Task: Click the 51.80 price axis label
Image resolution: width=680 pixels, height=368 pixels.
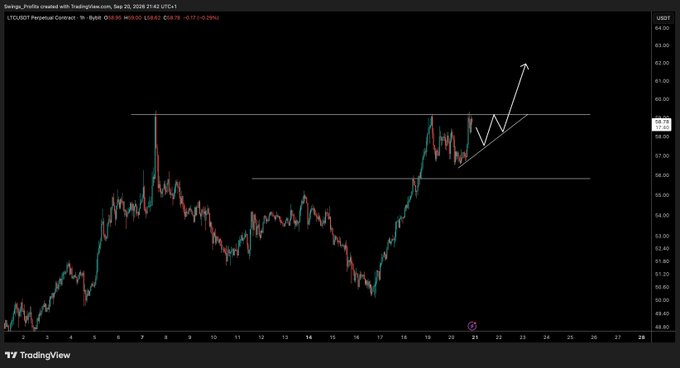Action: coord(662,261)
